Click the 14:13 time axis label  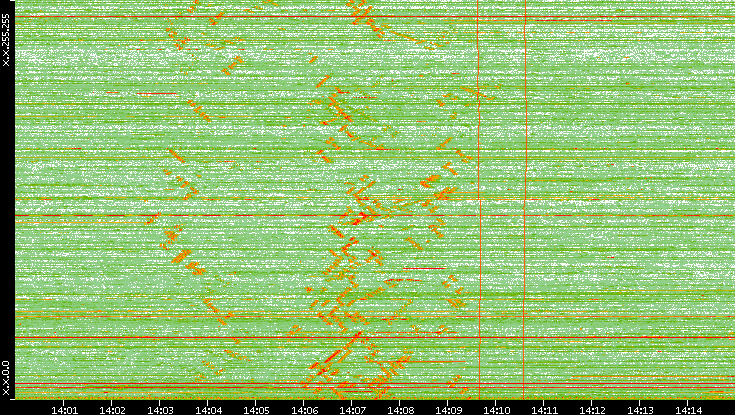pyautogui.click(x=640, y=411)
